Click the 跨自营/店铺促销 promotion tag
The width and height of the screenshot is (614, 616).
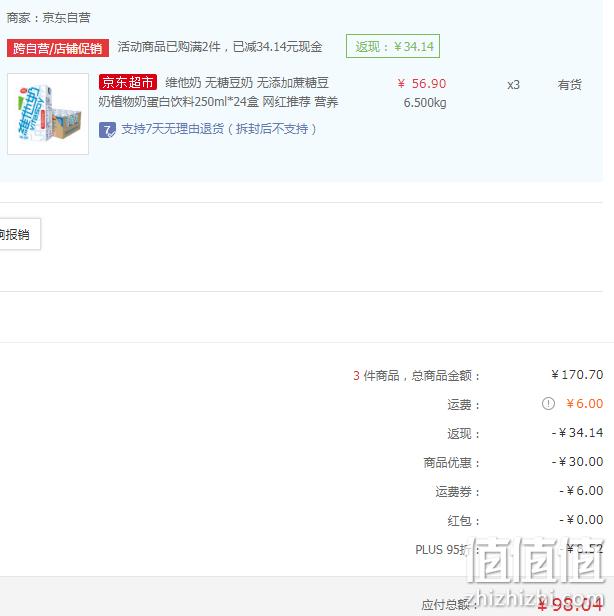click(x=58, y=48)
